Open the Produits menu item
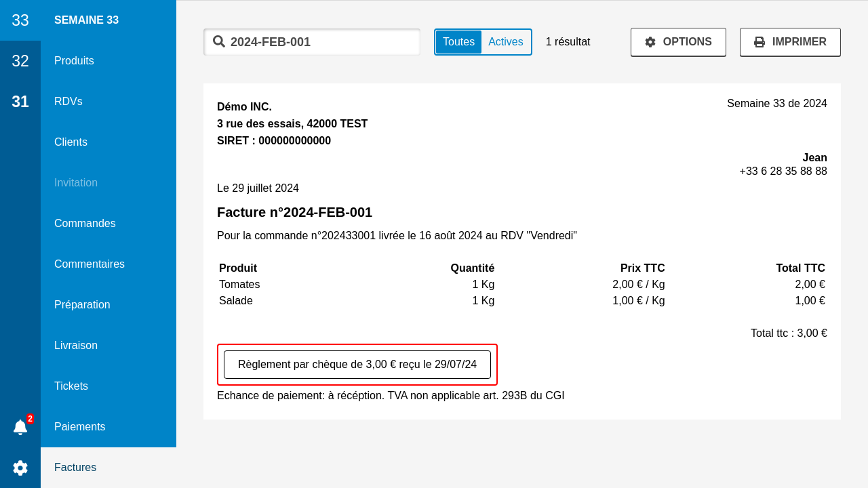 point(74,61)
